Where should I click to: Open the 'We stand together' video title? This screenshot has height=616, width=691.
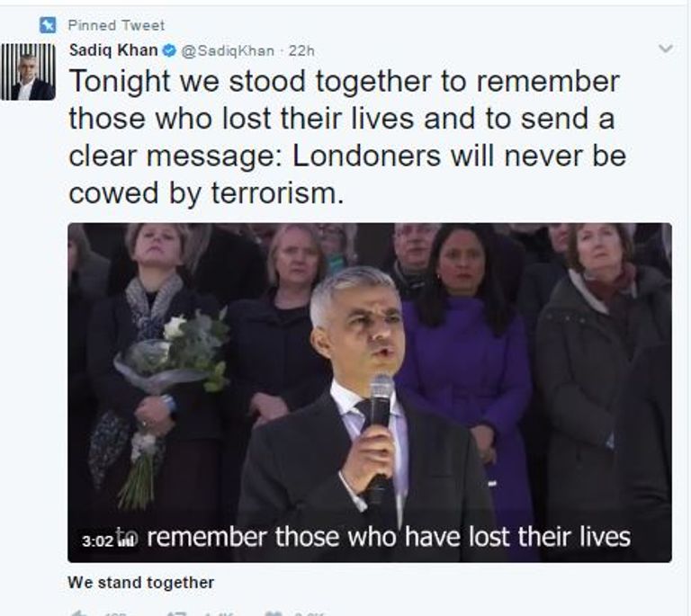click(141, 583)
